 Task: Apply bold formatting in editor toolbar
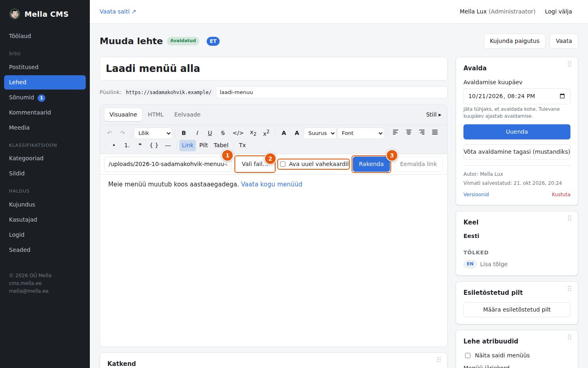184,133
